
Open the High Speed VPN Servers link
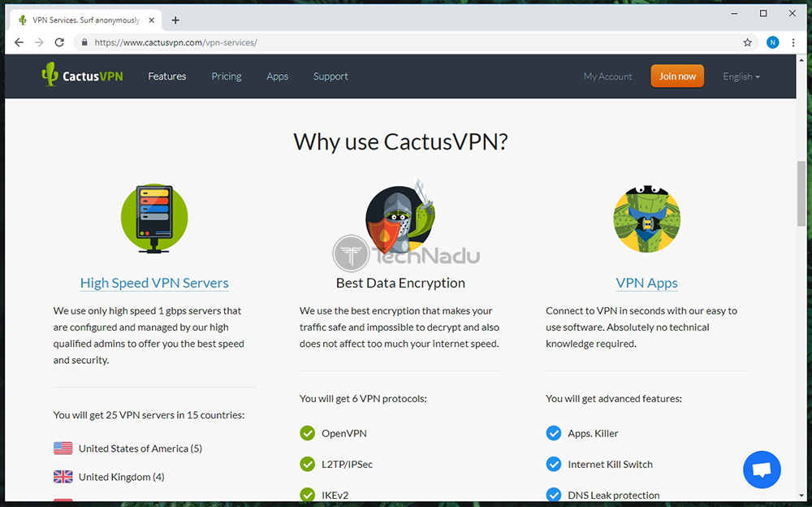click(x=154, y=283)
